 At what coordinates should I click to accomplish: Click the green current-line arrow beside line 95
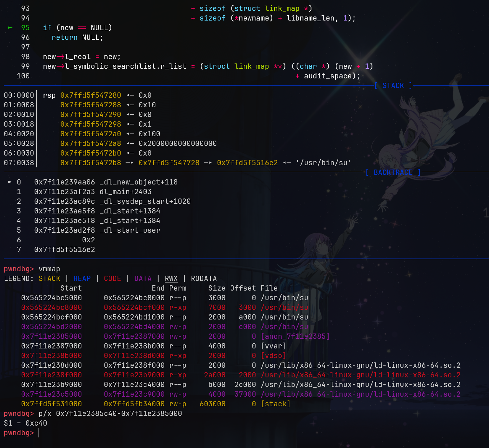coord(10,28)
